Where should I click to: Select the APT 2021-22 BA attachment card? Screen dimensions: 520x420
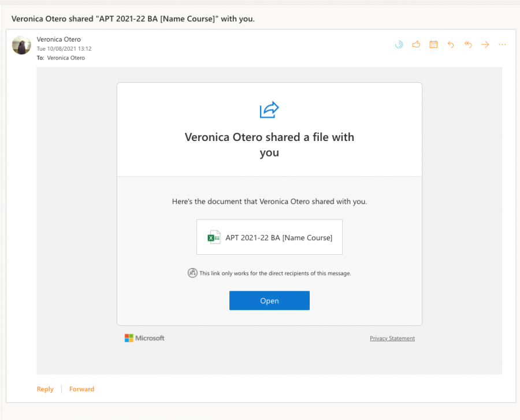tap(269, 237)
